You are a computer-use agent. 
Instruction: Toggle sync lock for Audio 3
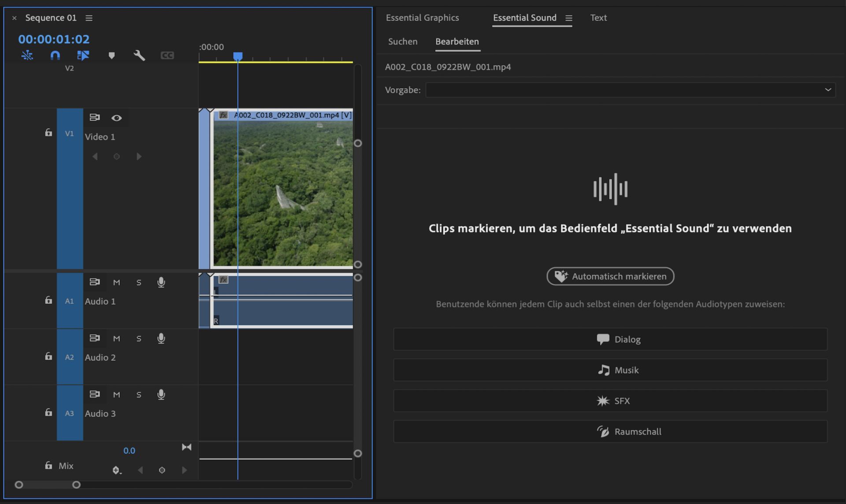pyautogui.click(x=95, y=394)
